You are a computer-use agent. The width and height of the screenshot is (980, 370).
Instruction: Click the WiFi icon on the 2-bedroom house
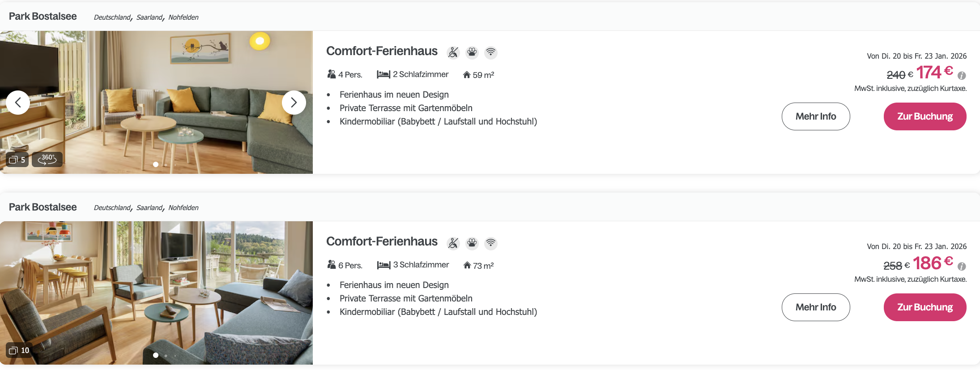491,52
